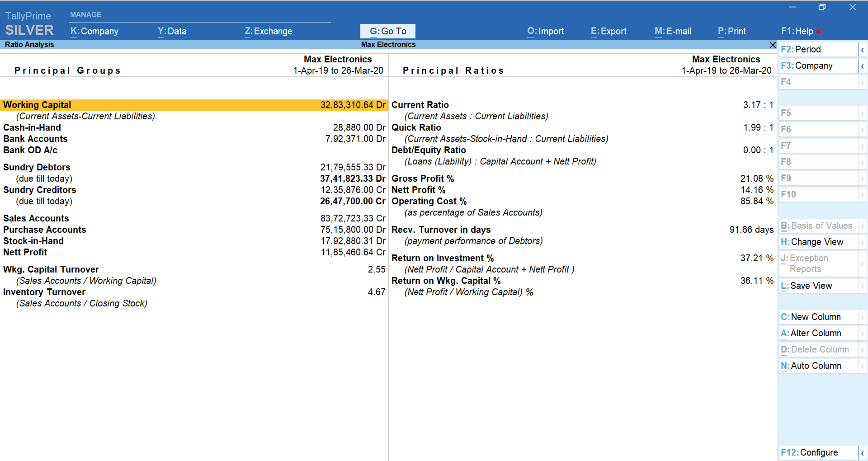
Task: Click the N:Auto Column button
Action: tap(819, 366)
